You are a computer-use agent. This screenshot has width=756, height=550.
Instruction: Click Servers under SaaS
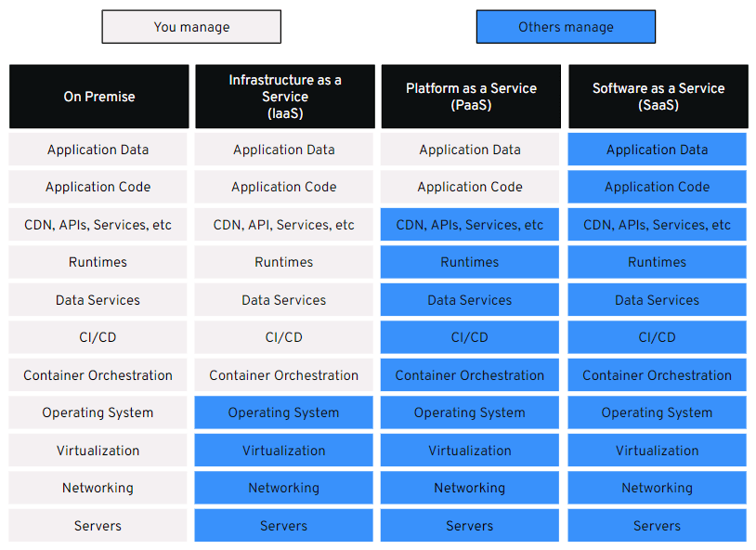pyautogui.click(x=658, y=526)
